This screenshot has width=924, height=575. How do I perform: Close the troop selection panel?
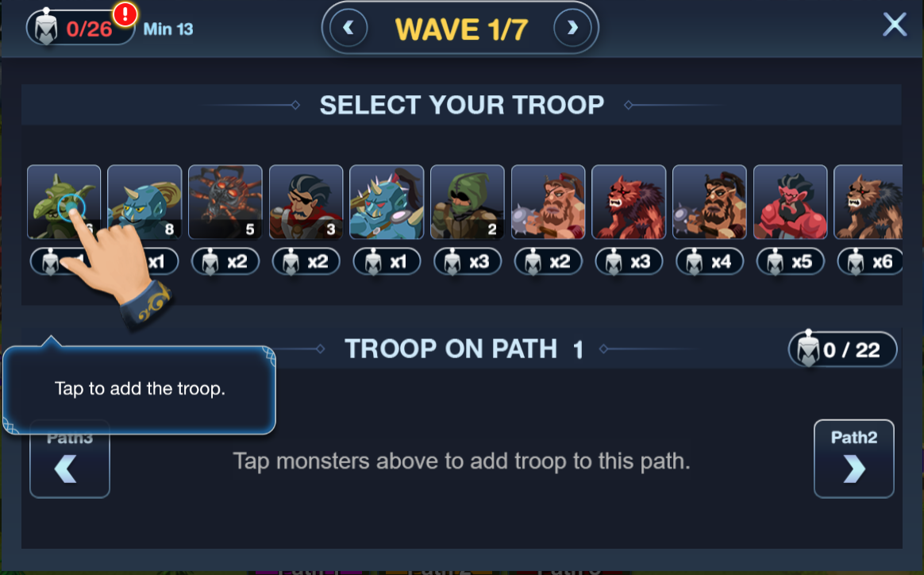tap(895, 25)
